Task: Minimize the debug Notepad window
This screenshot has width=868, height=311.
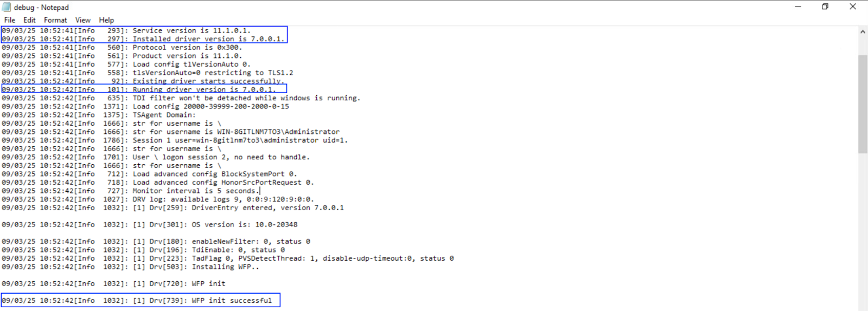Action: [798, 7]
